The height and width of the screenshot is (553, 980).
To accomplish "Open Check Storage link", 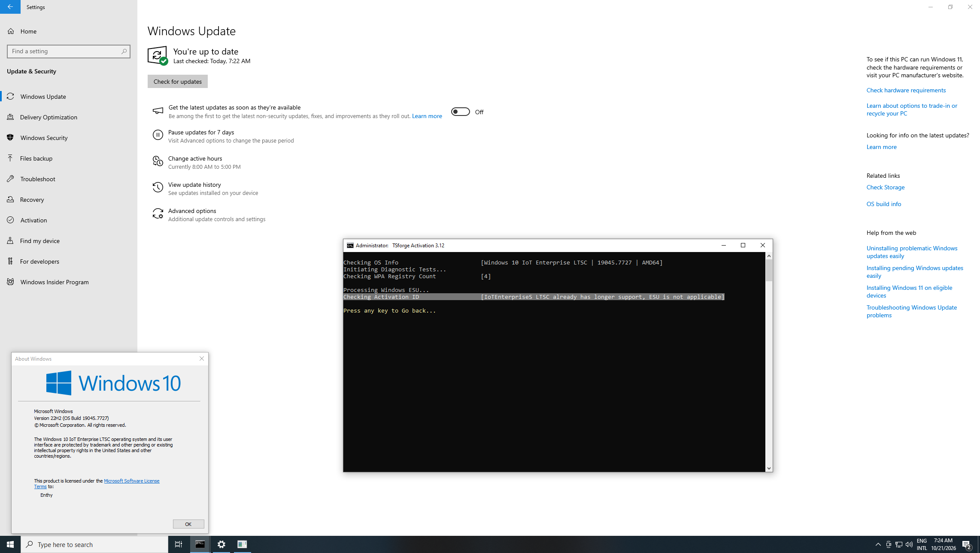I will pos(885,187).
